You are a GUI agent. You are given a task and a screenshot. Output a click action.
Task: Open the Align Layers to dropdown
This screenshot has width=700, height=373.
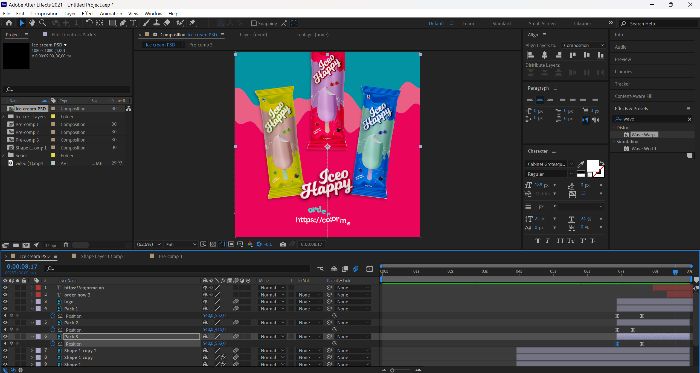pos(583,45)
